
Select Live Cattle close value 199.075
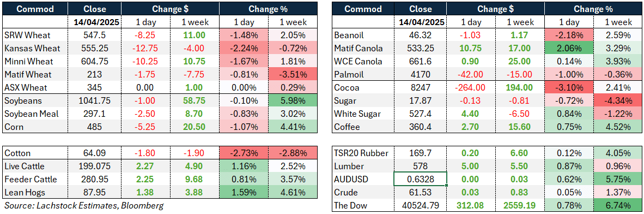coord(94,167)
